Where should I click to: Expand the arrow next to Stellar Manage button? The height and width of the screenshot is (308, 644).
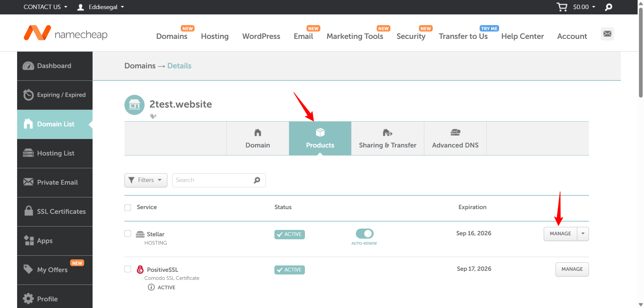pos(583,234)
